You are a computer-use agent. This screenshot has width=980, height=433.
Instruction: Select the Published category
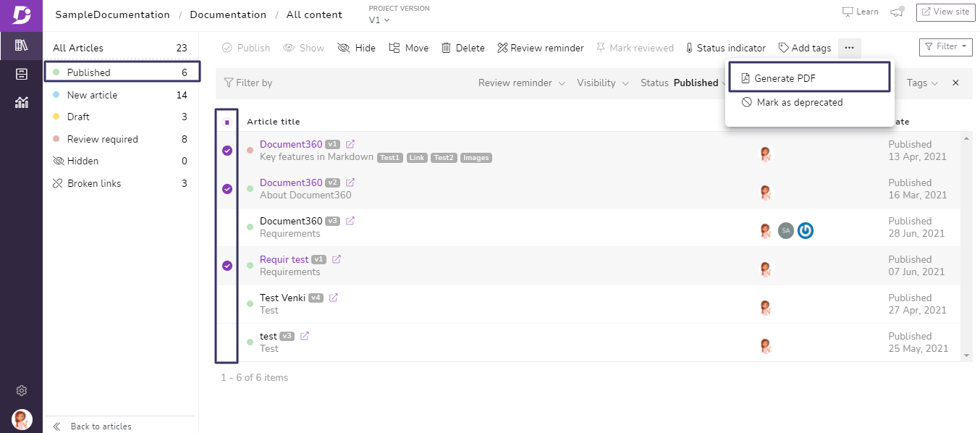[120, 72]
